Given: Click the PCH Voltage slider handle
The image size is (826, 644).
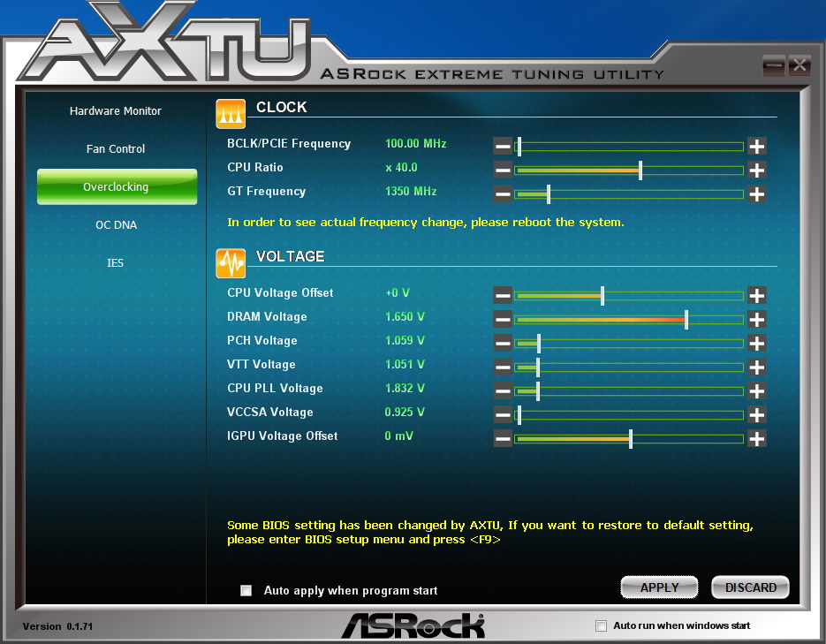Looking at the screenshot, I should click(538, 344).
